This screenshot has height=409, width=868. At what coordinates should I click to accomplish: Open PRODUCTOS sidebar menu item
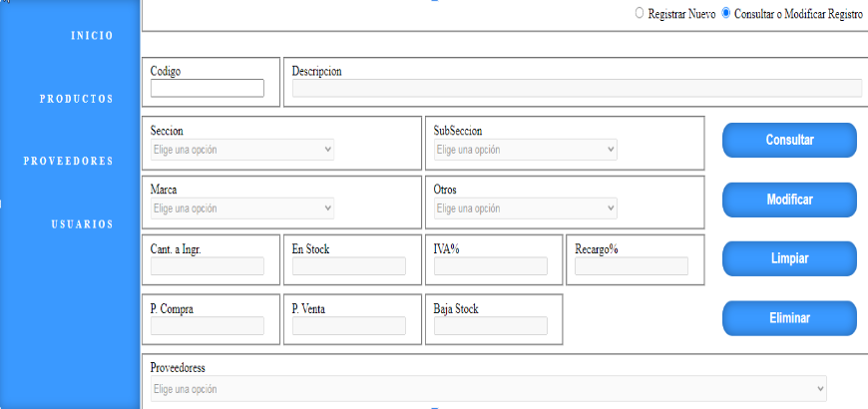pyautogui.click(x=76, y=99)
